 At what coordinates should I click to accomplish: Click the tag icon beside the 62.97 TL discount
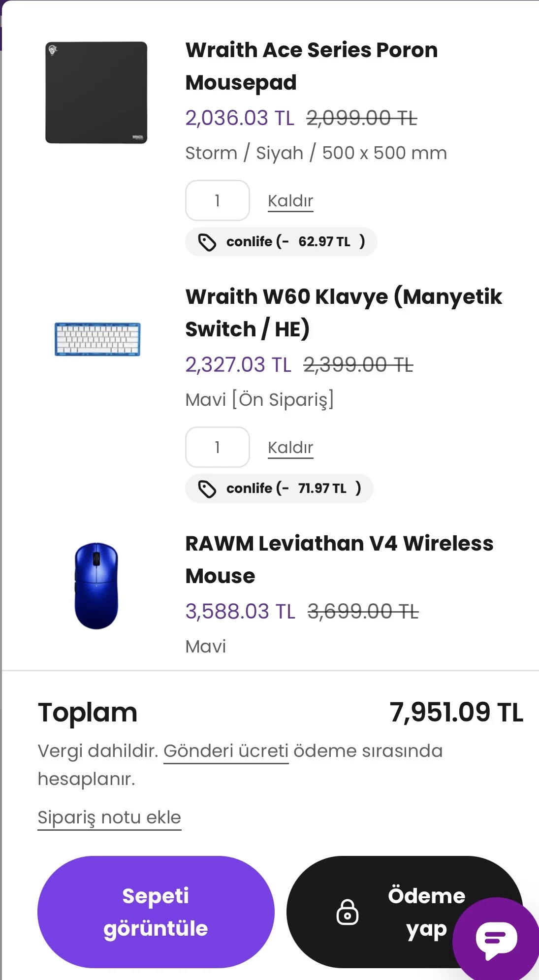coord(207,242)
